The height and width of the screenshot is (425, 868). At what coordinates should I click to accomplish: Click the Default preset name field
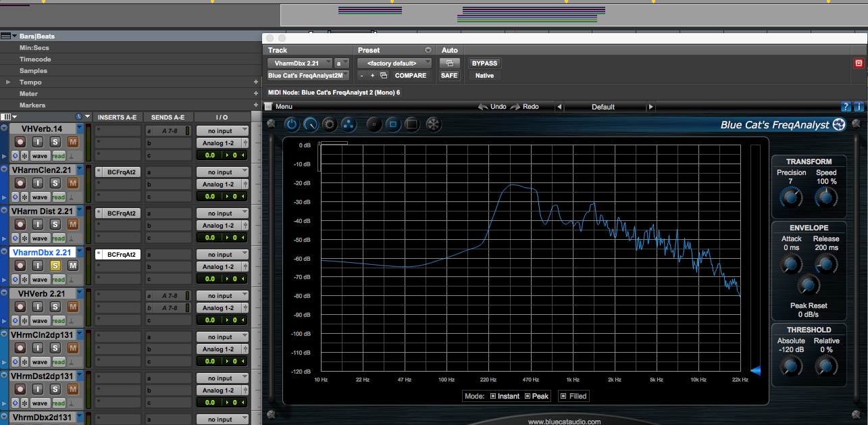click(603, 107)
